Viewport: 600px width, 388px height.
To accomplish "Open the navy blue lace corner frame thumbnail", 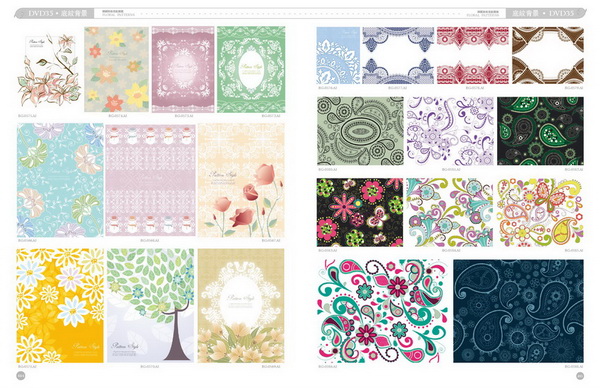I will click(398, 55).
